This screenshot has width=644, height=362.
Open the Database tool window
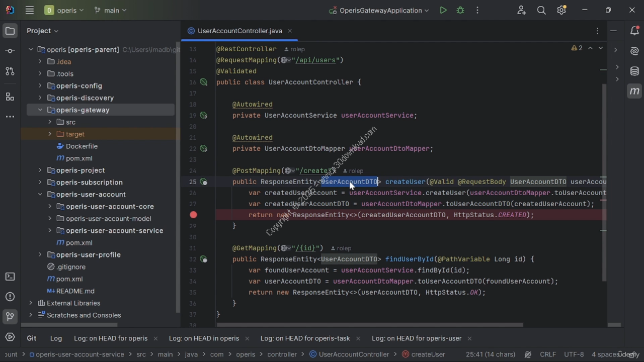tap(634, 71)
